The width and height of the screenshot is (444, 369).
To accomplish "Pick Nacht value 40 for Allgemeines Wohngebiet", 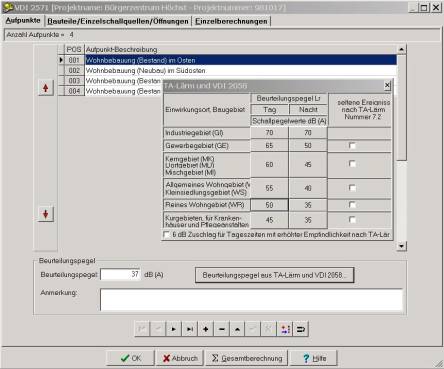I will coord(308,188).
